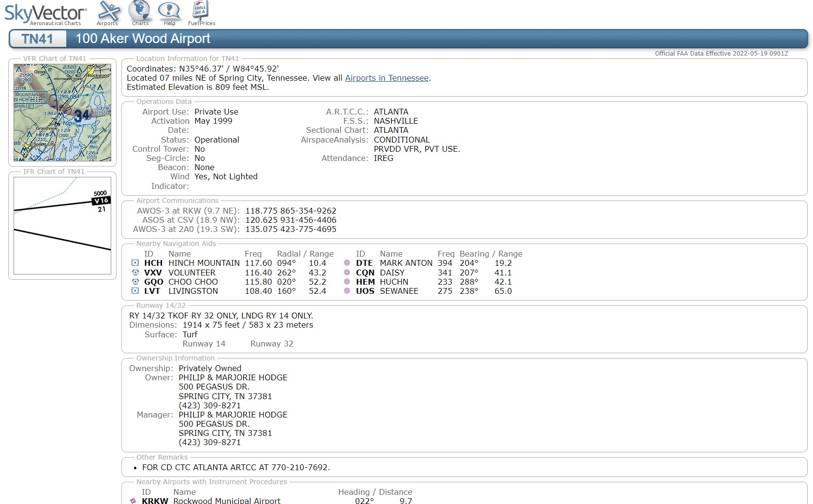This screenshot has height=504, width=813.
Task: Open the Airports in Tennessee link
Action: click(x=386, y=78)
